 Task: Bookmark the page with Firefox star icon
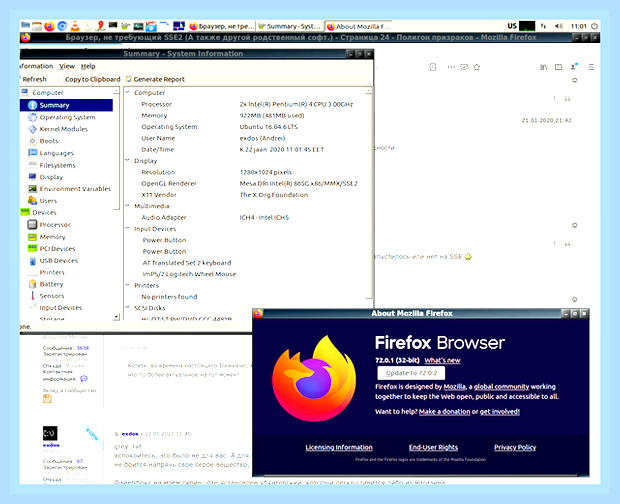click(x=477, y=67)
